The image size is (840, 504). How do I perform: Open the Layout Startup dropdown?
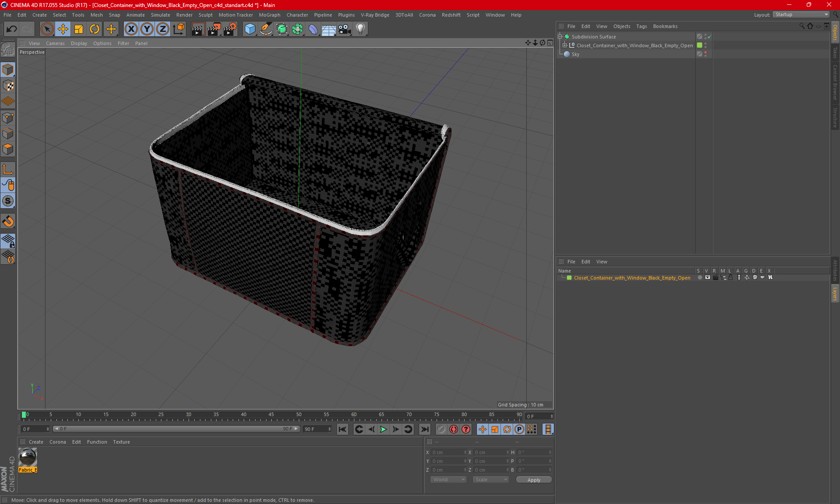click(801, 14)
